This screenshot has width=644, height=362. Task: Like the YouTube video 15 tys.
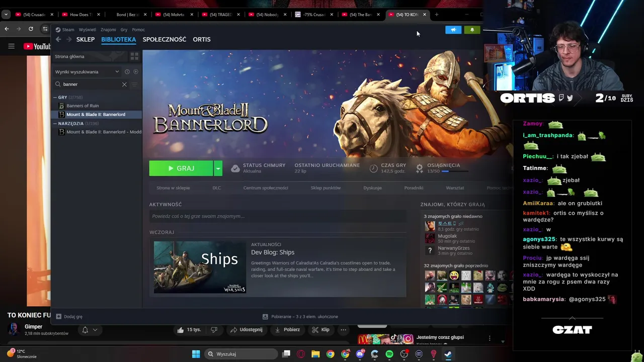point(189,330)
